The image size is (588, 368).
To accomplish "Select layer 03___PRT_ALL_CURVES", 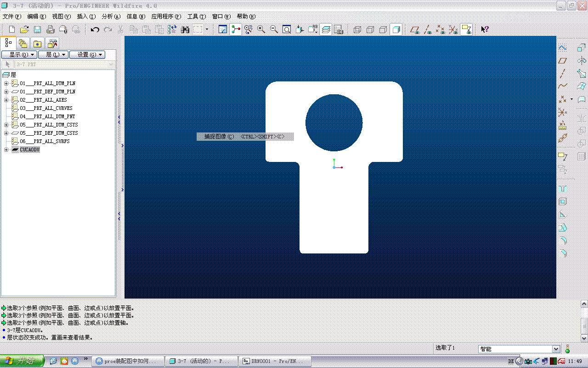I will click(46, 109).
